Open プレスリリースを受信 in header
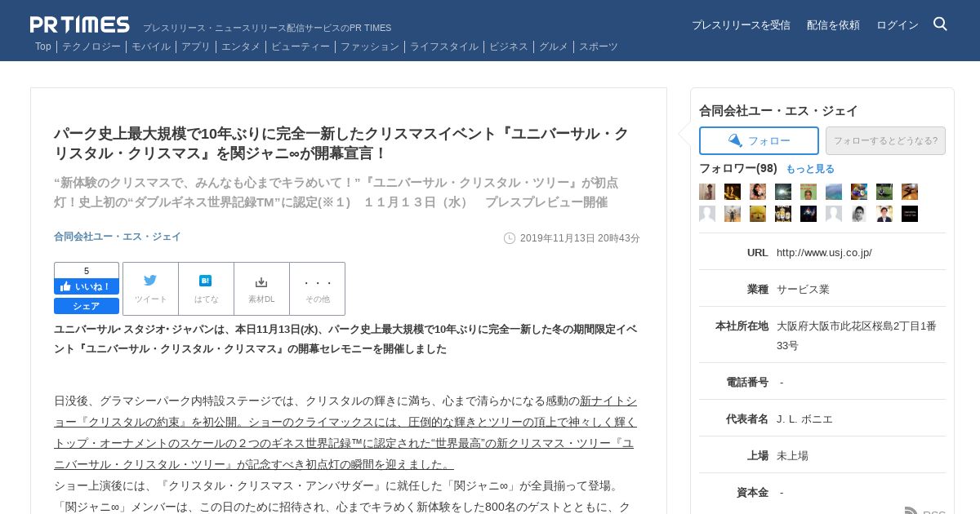 click(x=741, y=24)
